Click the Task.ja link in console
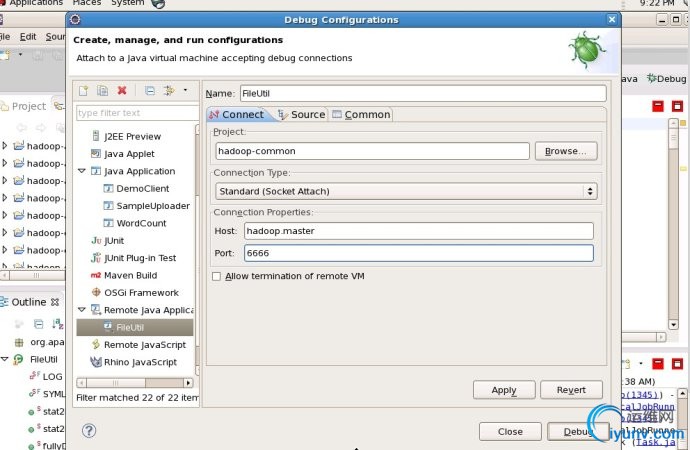Viewport: 690px width, 450px height. pyautogui.click(x=655, y=443)
